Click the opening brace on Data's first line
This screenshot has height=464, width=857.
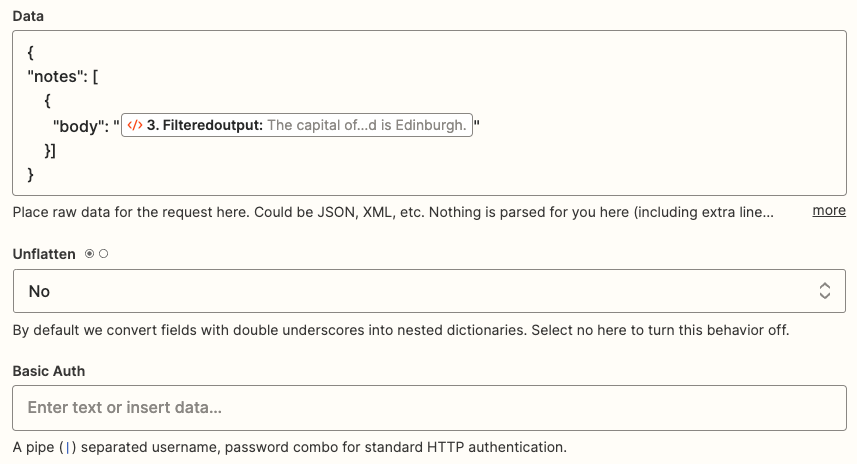pos(31,54)
